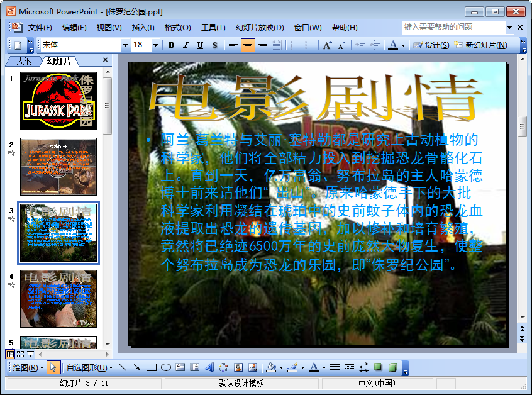Select the Line drawing tool
The width and height of the screenshot is (532, 395).
123,367
